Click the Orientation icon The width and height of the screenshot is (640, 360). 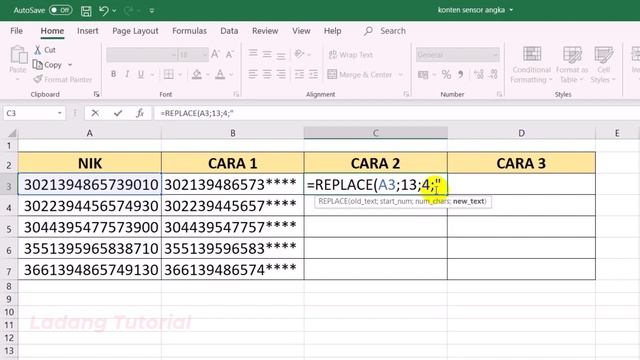tap(300, 54)
